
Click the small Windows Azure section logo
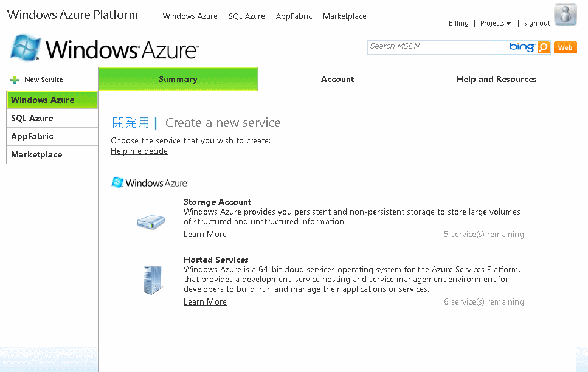click(149, 182)
